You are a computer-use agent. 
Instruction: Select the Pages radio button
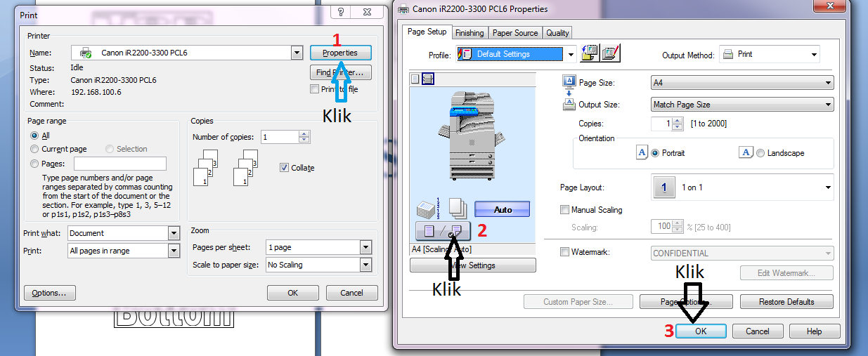pos(34,164)
